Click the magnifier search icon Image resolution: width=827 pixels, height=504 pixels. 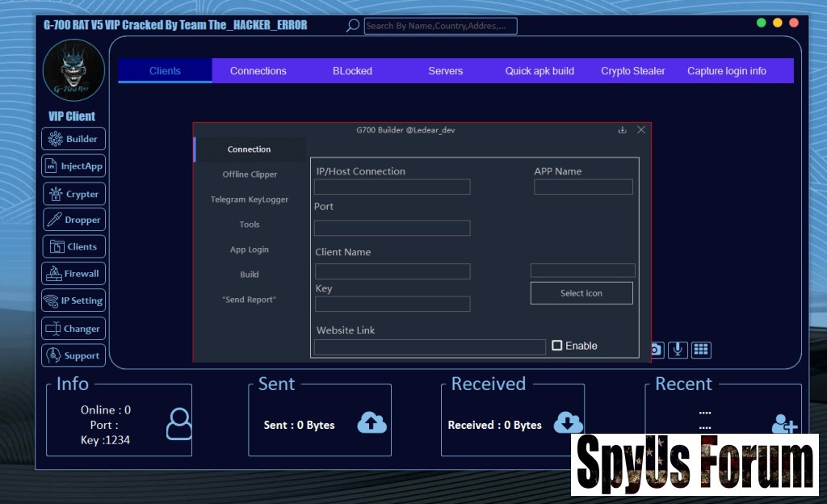point(352,26)
